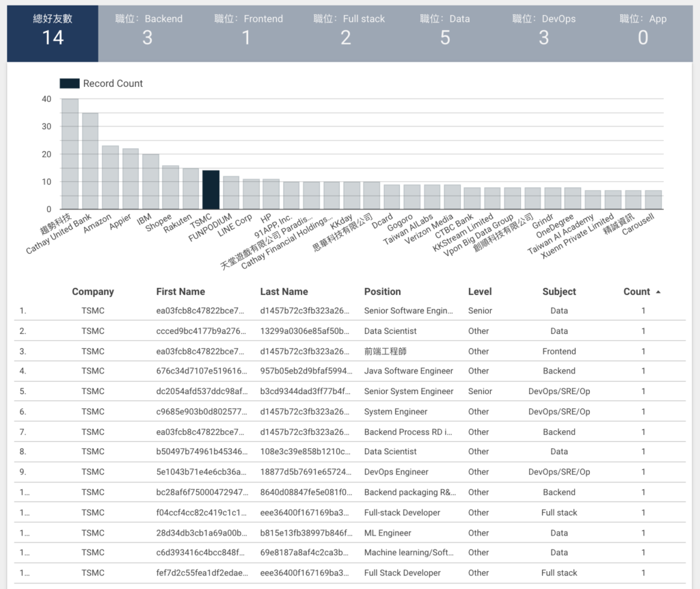Sort table by First Name header
This screenshot has height=589, width=700.
tap(180, 292)
